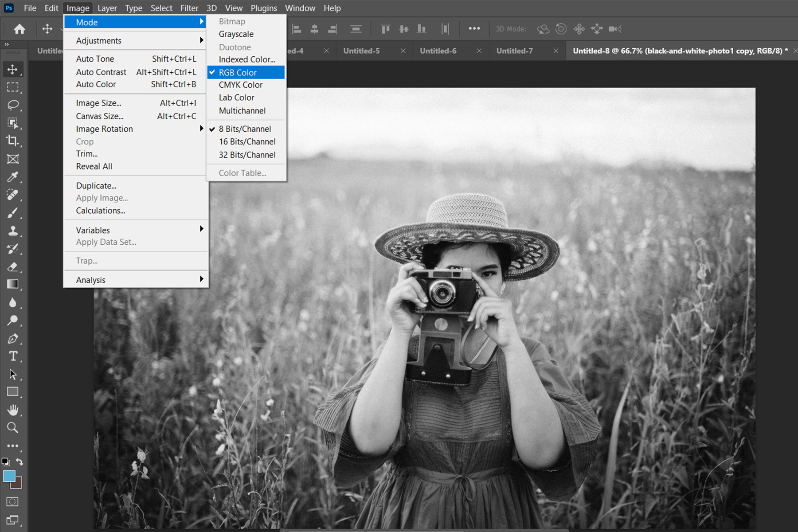This screenshot has height=532, width=798.
Task: Expand the Variables submenu
Action: 135,230
